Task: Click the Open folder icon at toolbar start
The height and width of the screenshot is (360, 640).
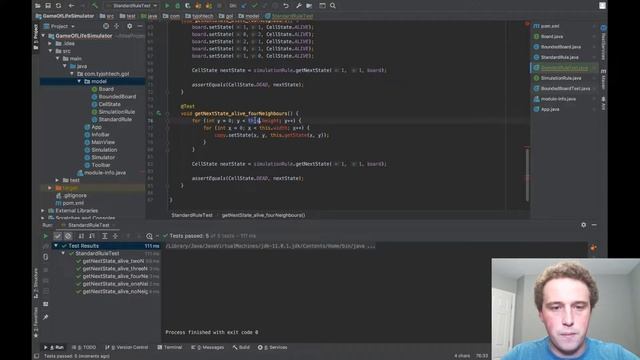Action: pyautogui.click(x=38, y=6)
